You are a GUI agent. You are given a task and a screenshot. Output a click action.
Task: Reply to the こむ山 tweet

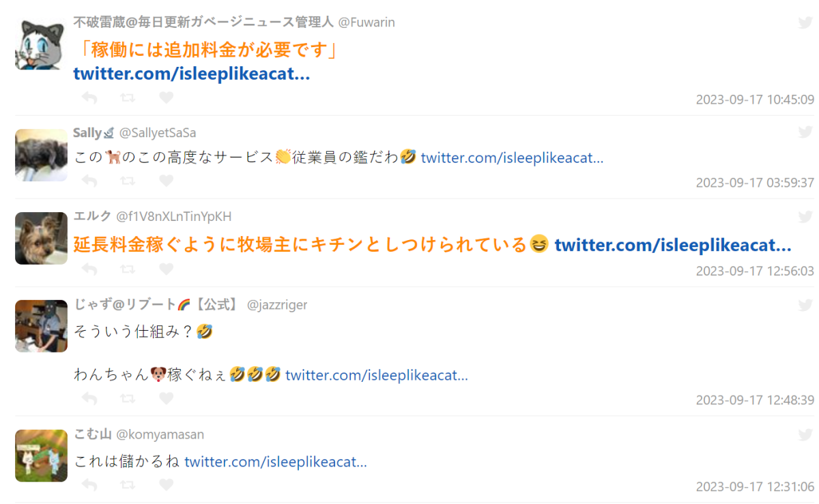89,485
